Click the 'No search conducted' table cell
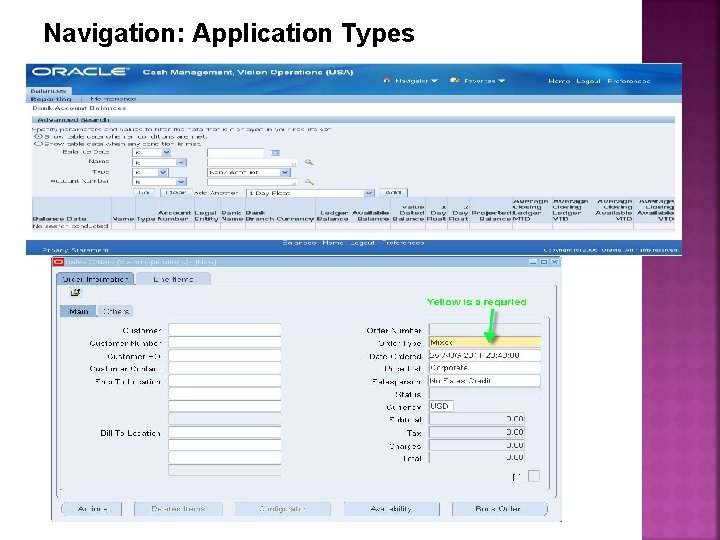 click(x=70, y=226)
